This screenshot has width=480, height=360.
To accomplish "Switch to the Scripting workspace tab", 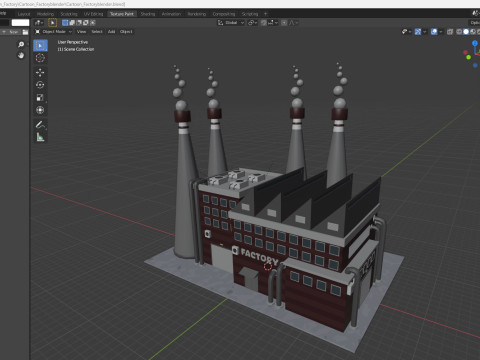I will click(250, 14).
